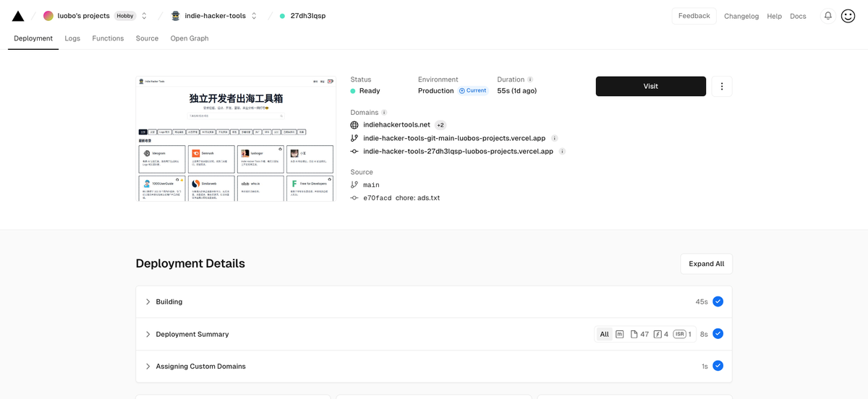The width and height of the screenshot is (868, 399).
Task: Filter summary by functions icon 4
Action: pos(661,334)
